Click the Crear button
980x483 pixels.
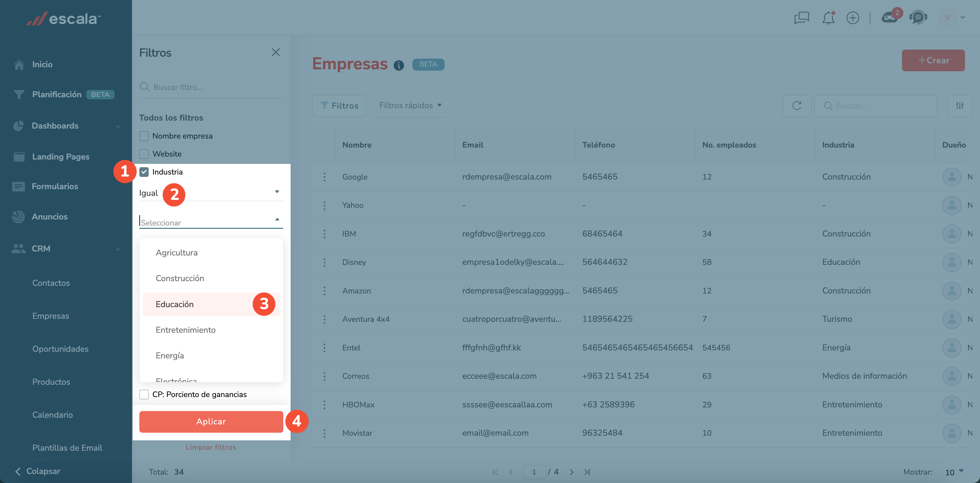coord(933,60)
